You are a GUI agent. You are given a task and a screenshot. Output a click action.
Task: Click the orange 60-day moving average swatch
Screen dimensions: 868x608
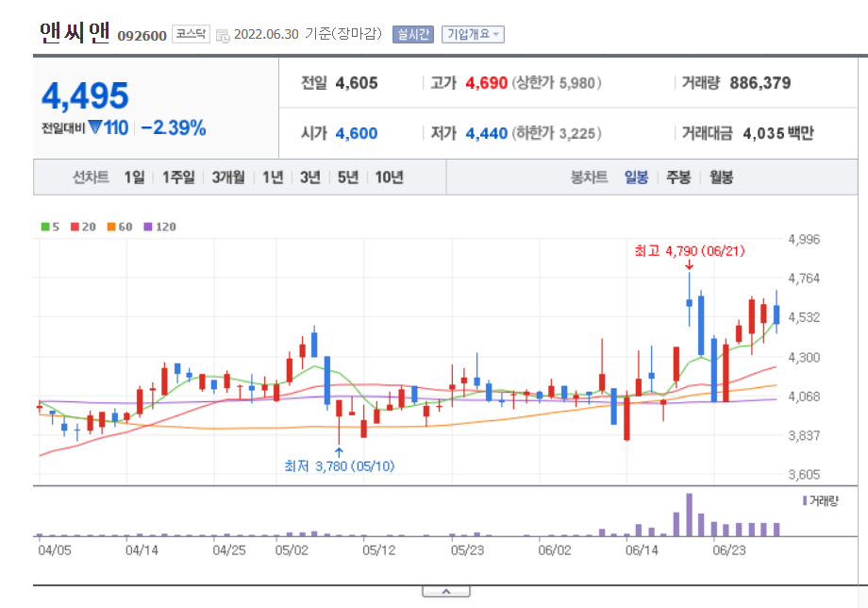pyautogui.click(x=111, y=227)
